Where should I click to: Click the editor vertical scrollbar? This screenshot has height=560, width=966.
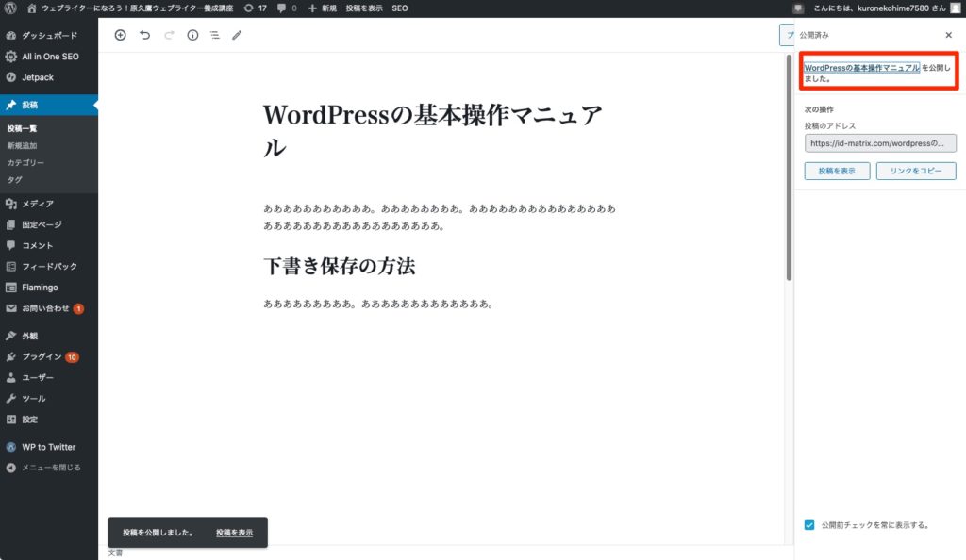pyautogui.click(x=789, y=168)
